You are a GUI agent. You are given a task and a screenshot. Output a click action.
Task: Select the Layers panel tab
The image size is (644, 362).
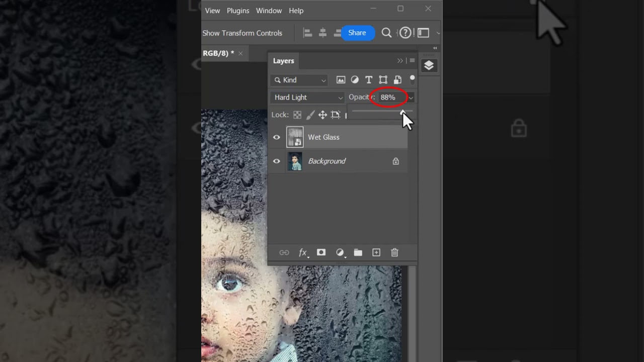click(283, 61)
